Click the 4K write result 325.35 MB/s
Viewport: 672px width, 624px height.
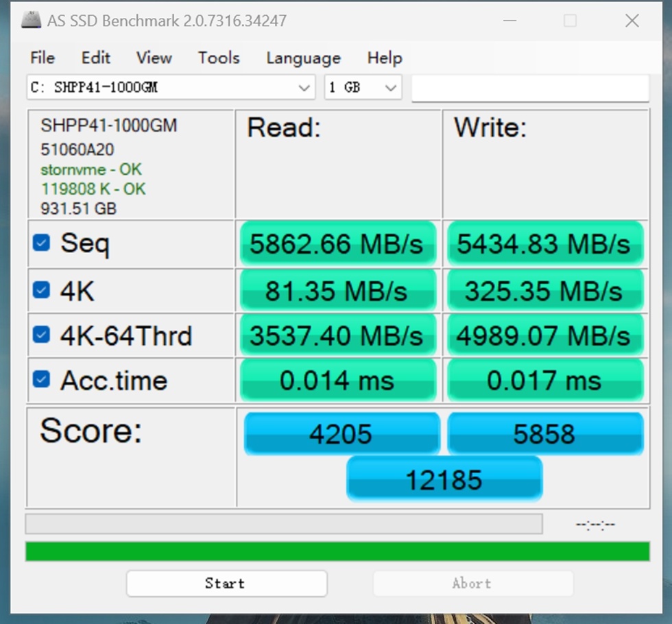point(545,291)
